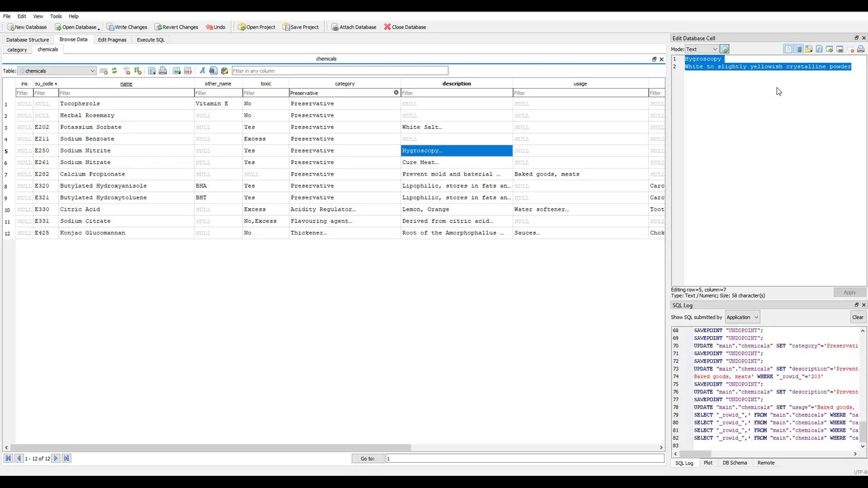Float the chemicals table dock
Viewport: 868px width, 488px height.
pos(654,59)
